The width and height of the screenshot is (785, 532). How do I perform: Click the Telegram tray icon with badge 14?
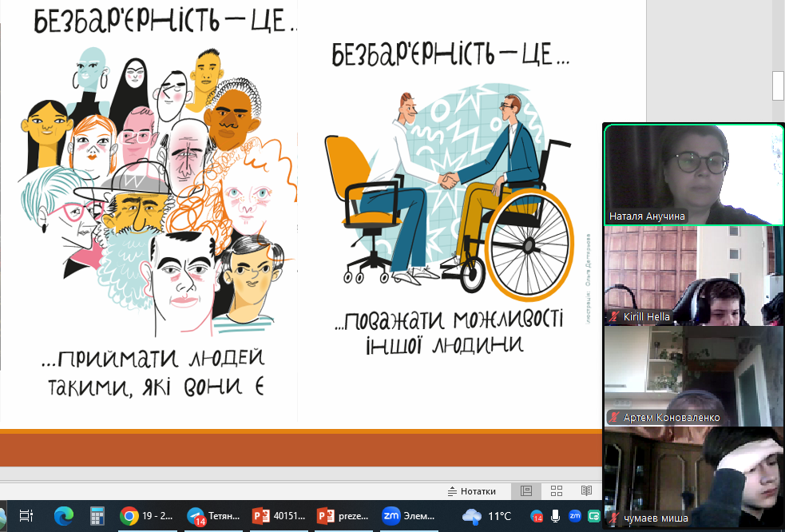(x=536, y=516)
